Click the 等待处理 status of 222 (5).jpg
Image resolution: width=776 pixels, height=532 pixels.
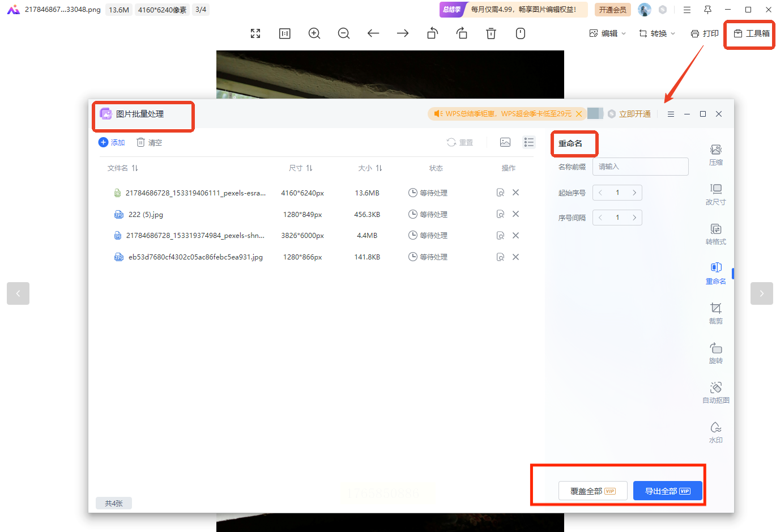[x=428, y=215]
